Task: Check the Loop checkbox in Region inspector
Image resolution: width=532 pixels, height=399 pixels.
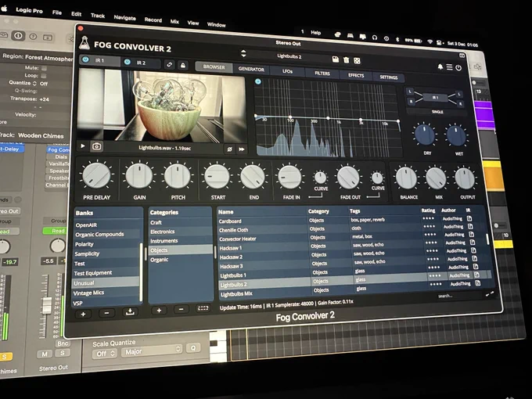Action: point(44,76)
